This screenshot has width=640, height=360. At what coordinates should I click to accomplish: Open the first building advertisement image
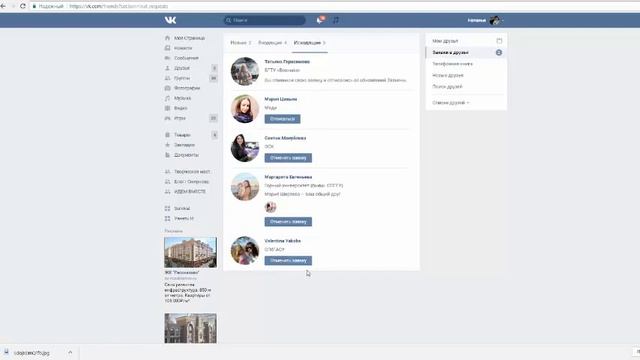(191, 252)
